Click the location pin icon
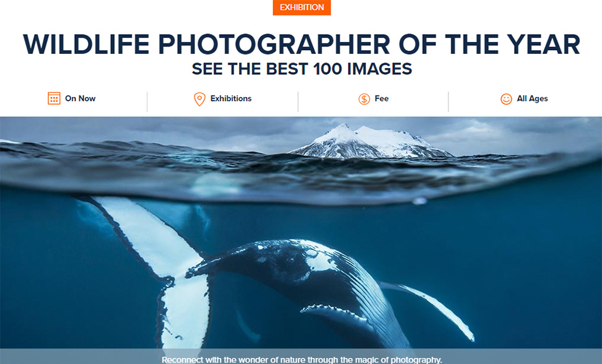The height and width of the screenshot is (364, 602). click(199, 99)
